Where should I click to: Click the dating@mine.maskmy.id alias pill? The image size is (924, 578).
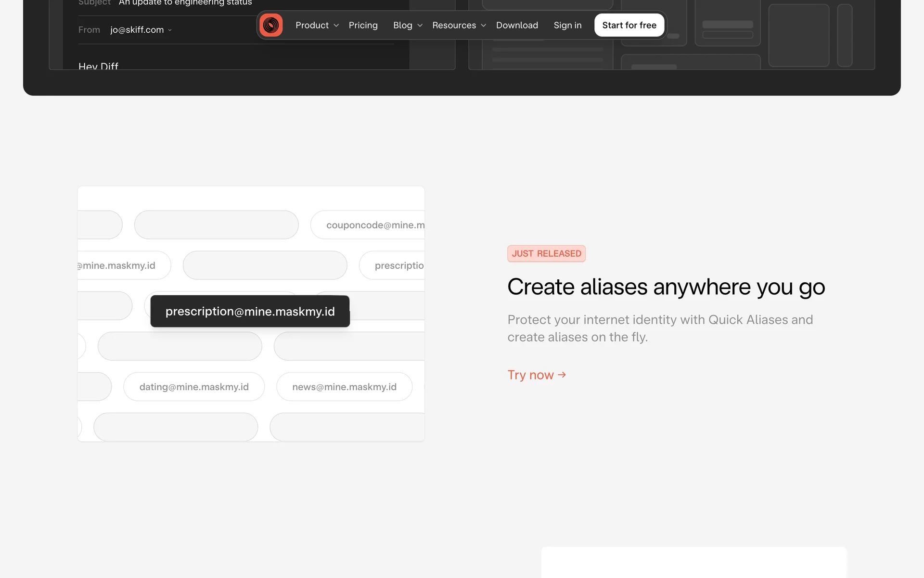194,387
